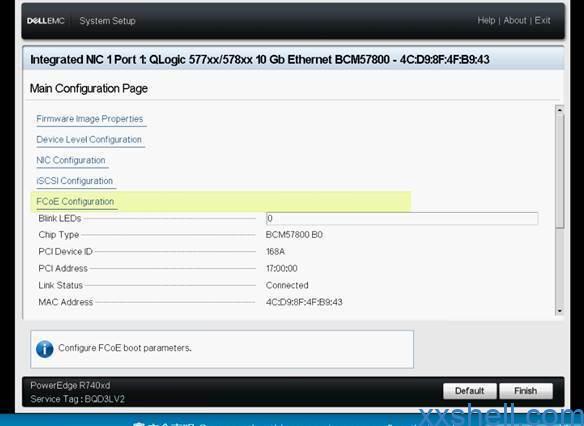Screen dimensions: 584x426
Task: Open the About page
Action: (515, 20)
